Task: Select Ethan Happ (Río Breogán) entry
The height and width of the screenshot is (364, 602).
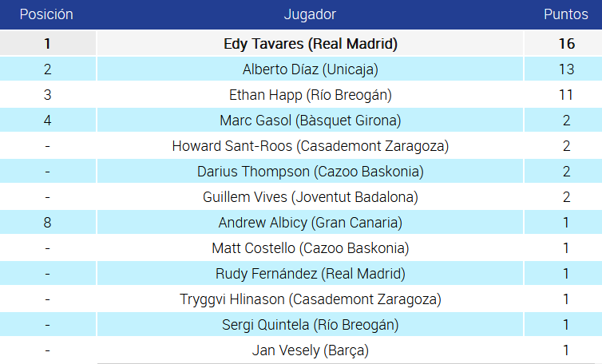Action: (x=310, y=95)
